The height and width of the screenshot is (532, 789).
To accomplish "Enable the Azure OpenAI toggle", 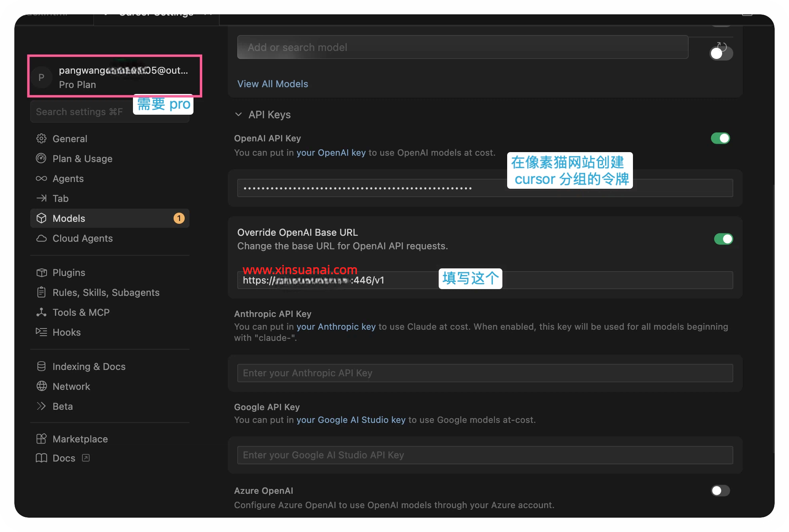I will click(721, 491).
